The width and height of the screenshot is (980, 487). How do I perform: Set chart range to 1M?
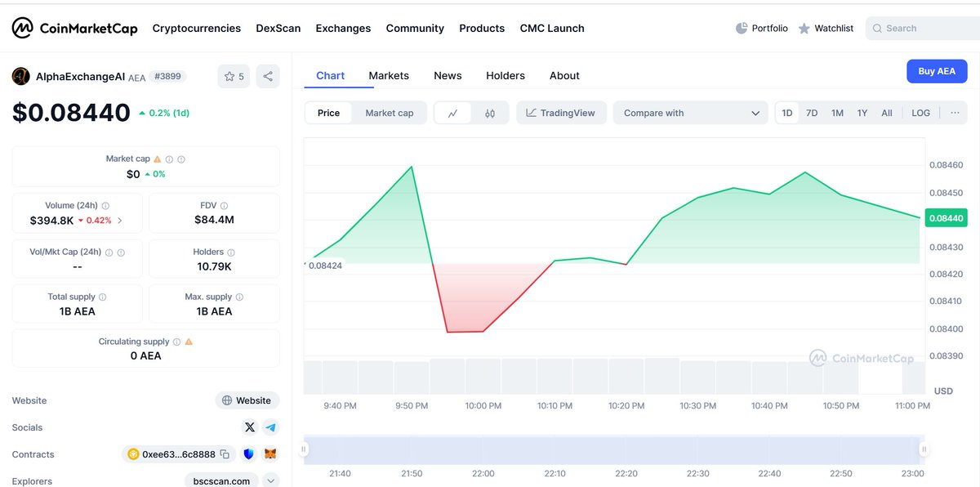pyautogui.click(x=837, y=113)
